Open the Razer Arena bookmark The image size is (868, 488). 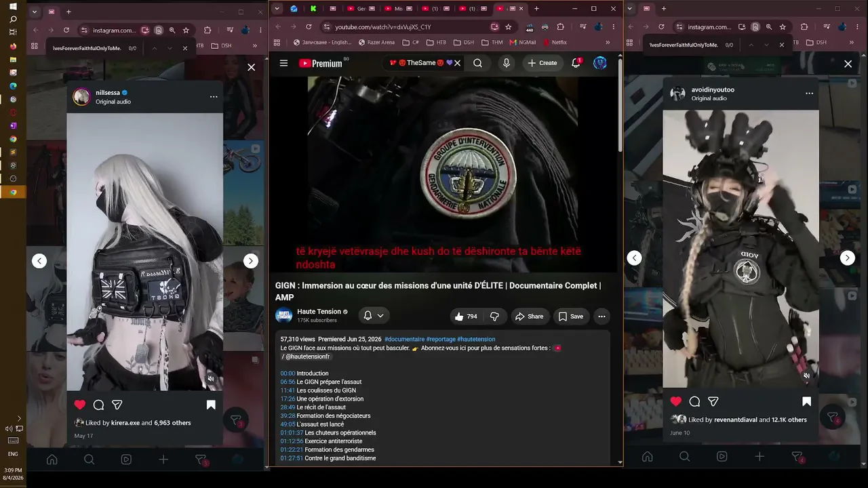click(376, 42)
